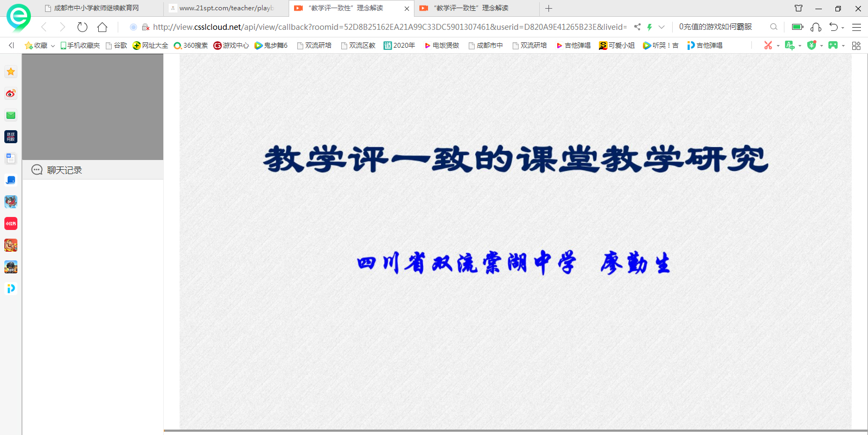Reload the current page
The image size is (868, 435).
point(82,27)
